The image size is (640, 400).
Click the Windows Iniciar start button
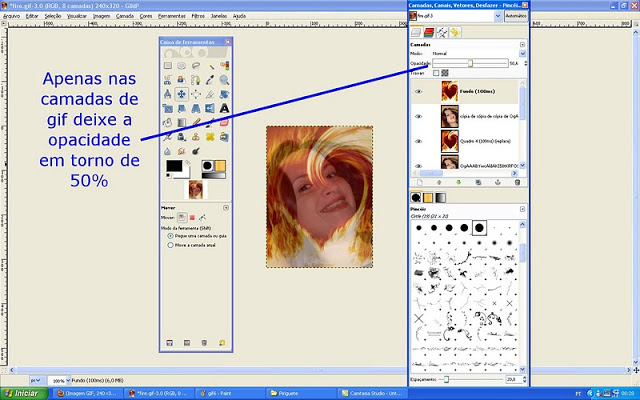tap(24, 394)
